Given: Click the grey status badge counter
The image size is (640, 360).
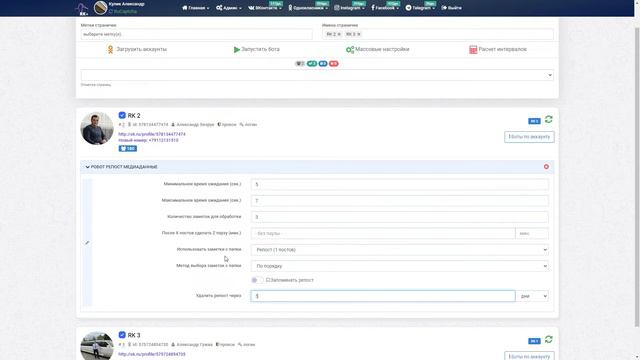Looking at the screenshot, I should (x=300, y=64).
